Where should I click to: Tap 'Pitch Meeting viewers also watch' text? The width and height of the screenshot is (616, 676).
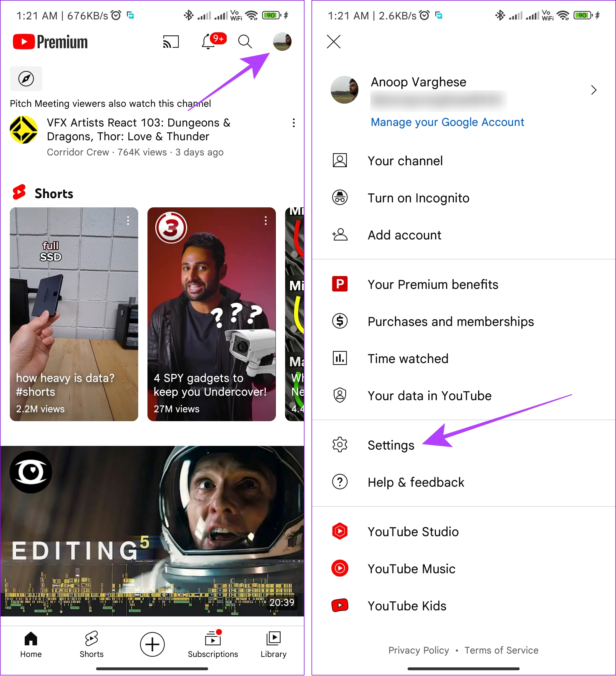110,103
